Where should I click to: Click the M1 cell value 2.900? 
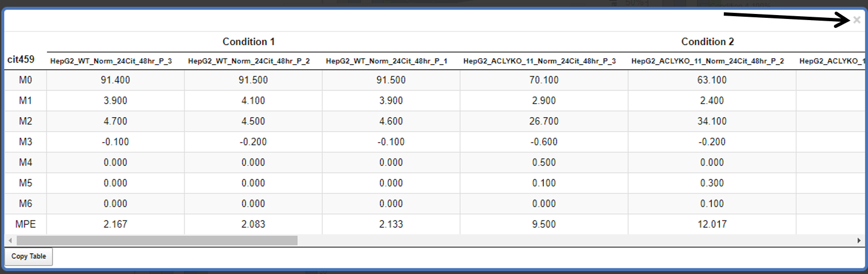[544, 100]
